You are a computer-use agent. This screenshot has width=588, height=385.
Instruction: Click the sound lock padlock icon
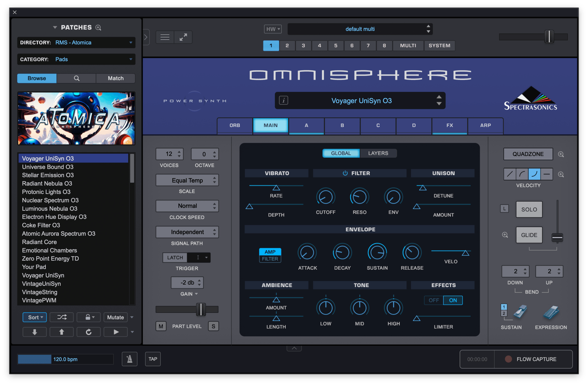[89, 317]
